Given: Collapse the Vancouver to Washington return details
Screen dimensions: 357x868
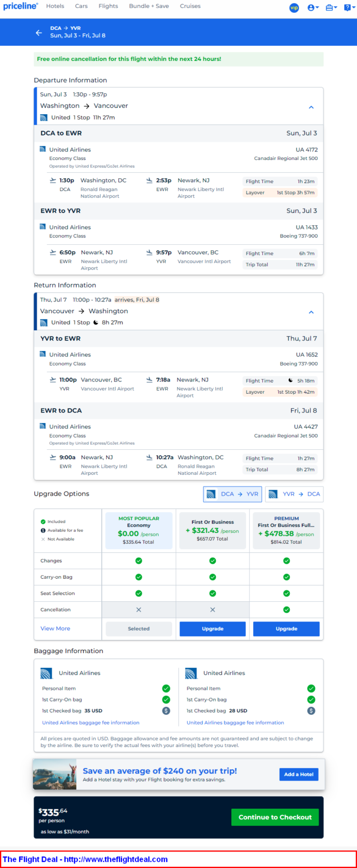Looking at the screenshot, I should (311, 312).
